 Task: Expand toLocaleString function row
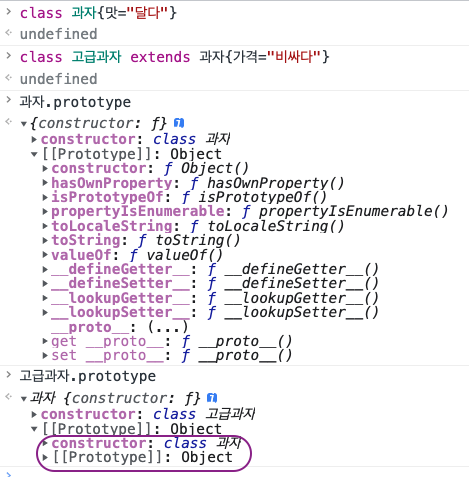click(x=45, y=226)
